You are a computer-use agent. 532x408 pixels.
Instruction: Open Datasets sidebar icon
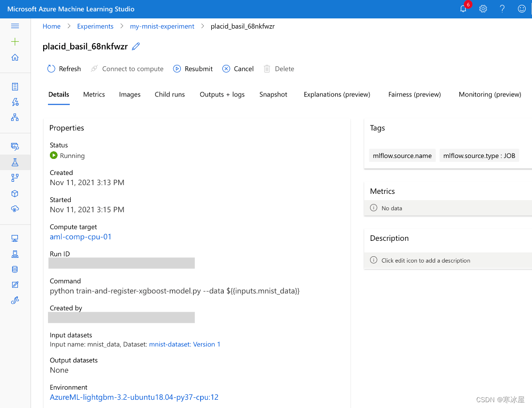[15, 146]
